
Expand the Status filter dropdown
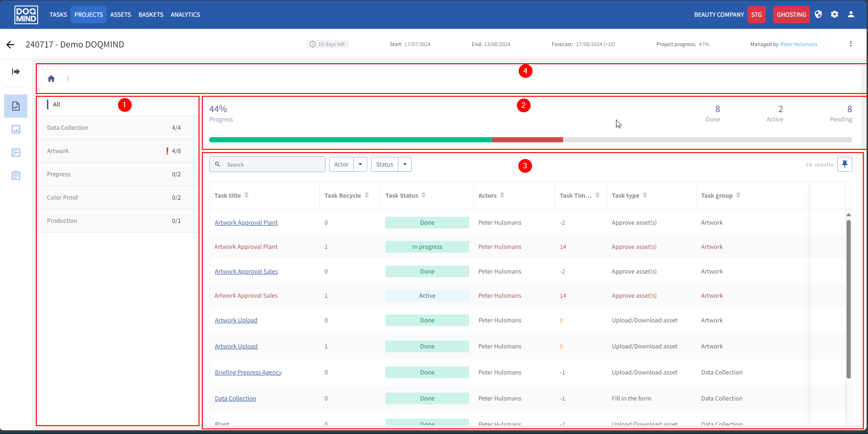pos(404,164)
